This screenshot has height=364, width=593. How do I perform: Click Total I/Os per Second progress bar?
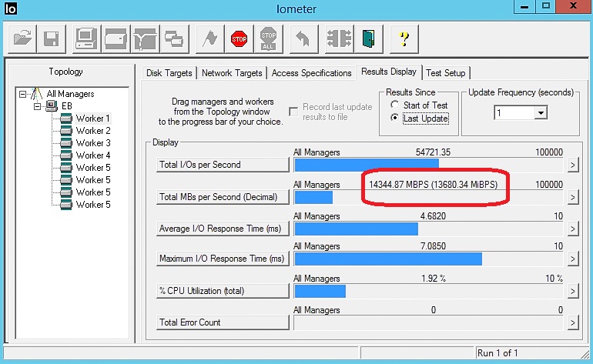428,165
